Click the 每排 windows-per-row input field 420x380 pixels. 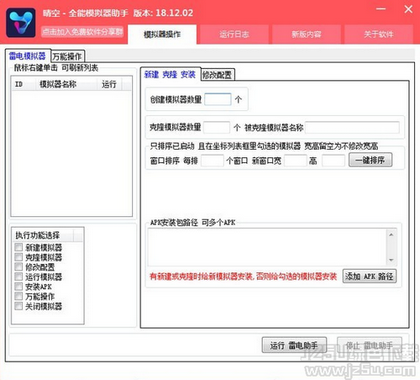(x=212, y=161)
